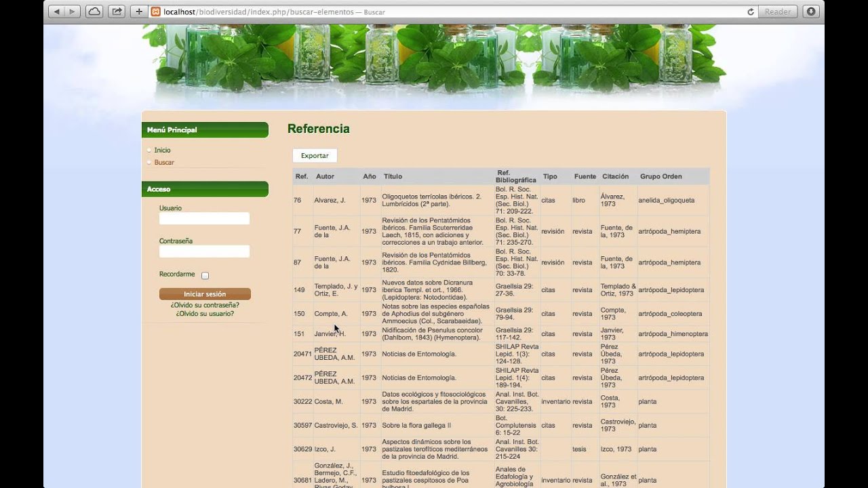The image size is (868, 488).
Task: Click the ¿Olvido su contraseña? link
Action: [205, 305]
